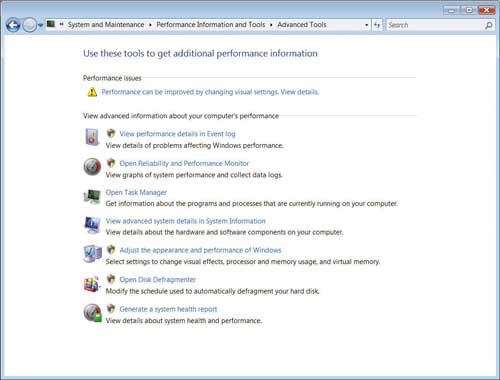Screen dimensions: 500x380
Task: Click the Forward navigation arrow
Action: coord(29,25)
